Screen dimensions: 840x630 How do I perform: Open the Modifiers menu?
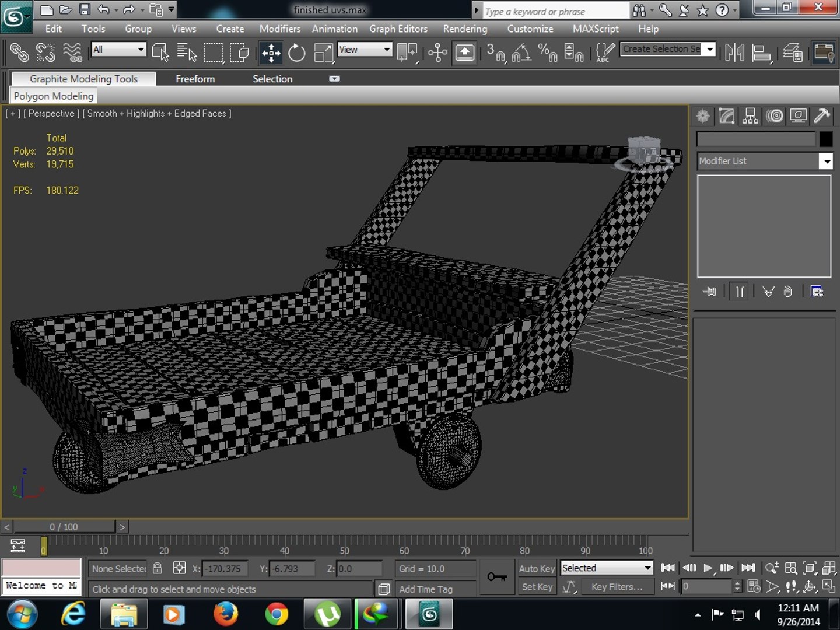click(x=280, y=29)
